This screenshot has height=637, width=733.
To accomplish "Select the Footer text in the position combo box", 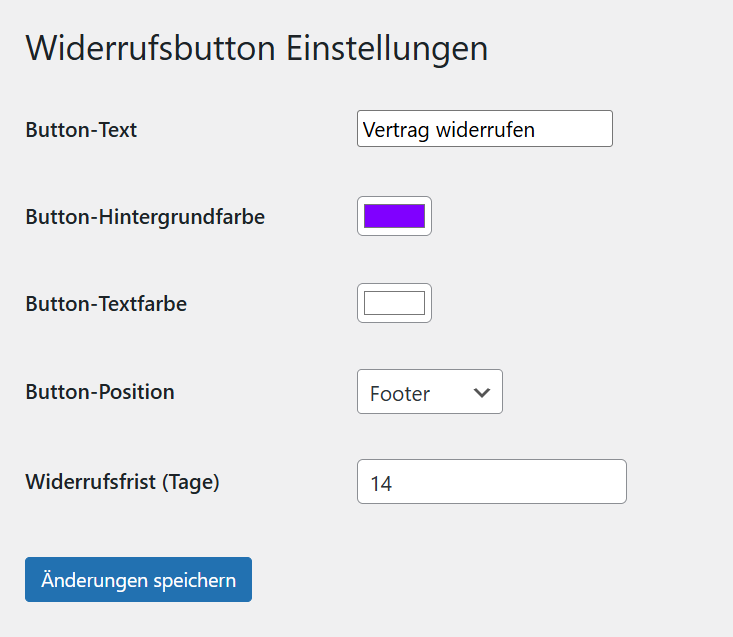I will (x=400, y=394).
